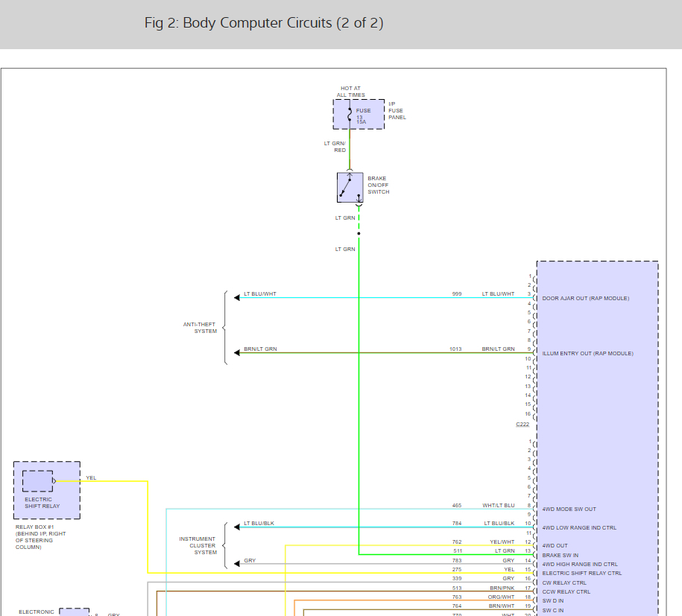Click the LT GRN/RED wire label
Screen dimensions: 682x616
335,147
